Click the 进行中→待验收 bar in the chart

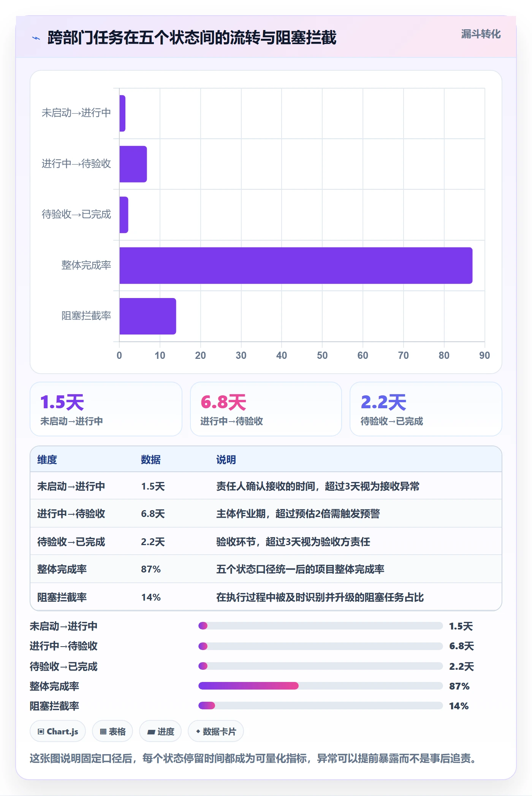click(x=133, y=164)
